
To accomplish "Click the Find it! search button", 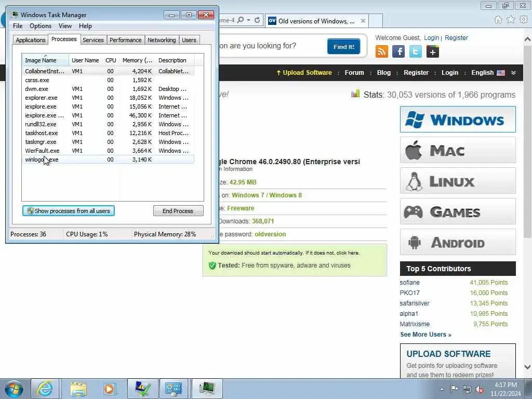I will [x=344, y=46].
